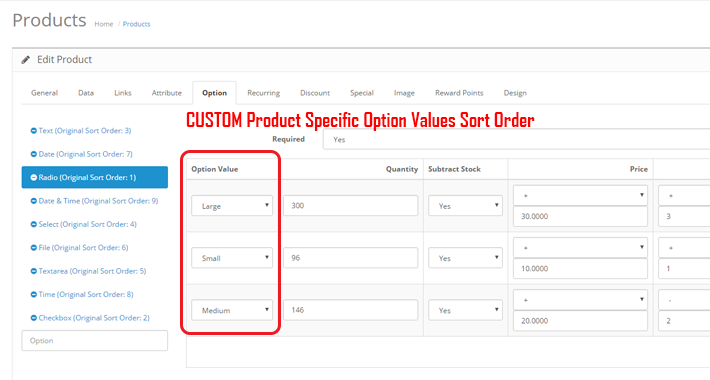Follow the Home breadcrumb link
The width and height of the screenshot is (710, 380).
click(x=104, y=24)
